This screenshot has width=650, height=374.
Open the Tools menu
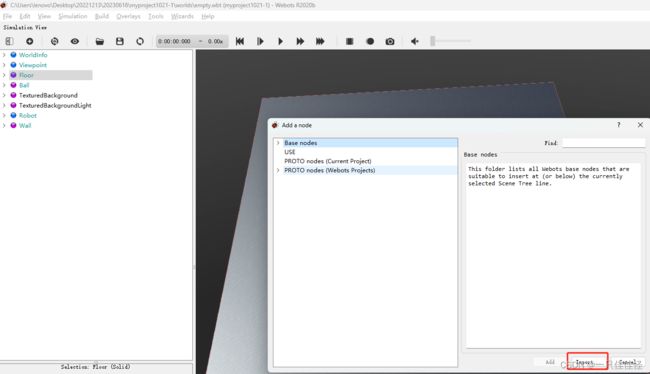(x=155, y=16)
